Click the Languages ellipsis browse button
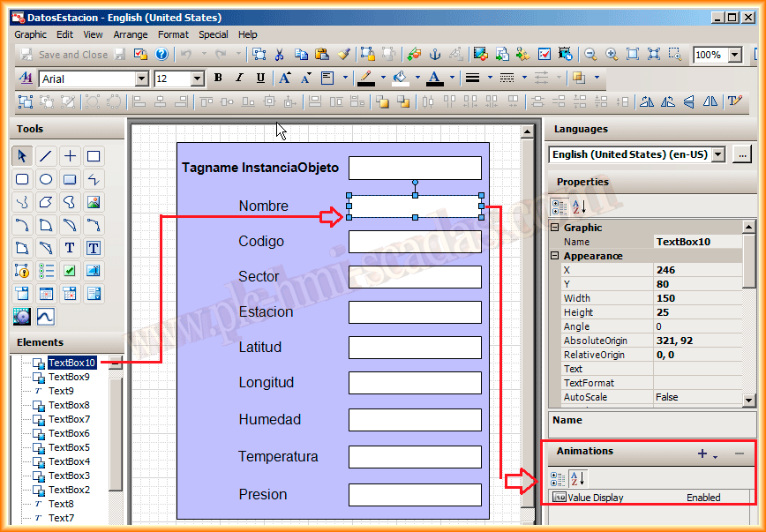The image size is (766, 532). 741,154
